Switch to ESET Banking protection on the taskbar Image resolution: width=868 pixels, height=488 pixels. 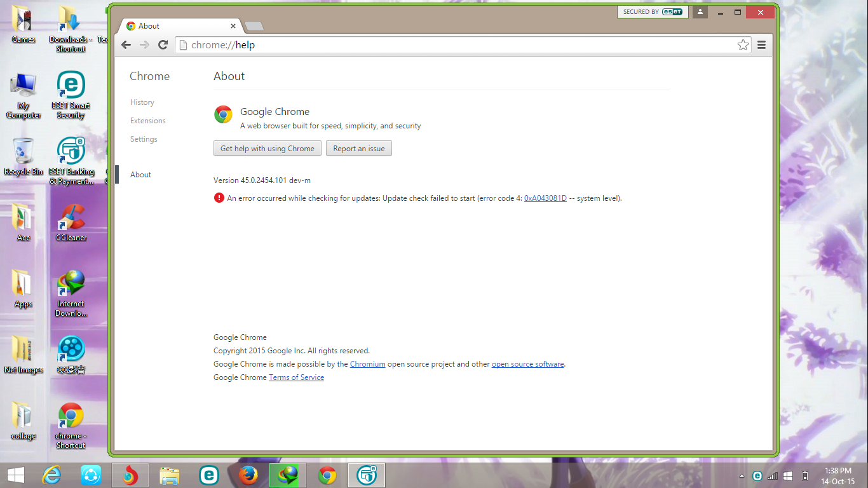[367, 475]
